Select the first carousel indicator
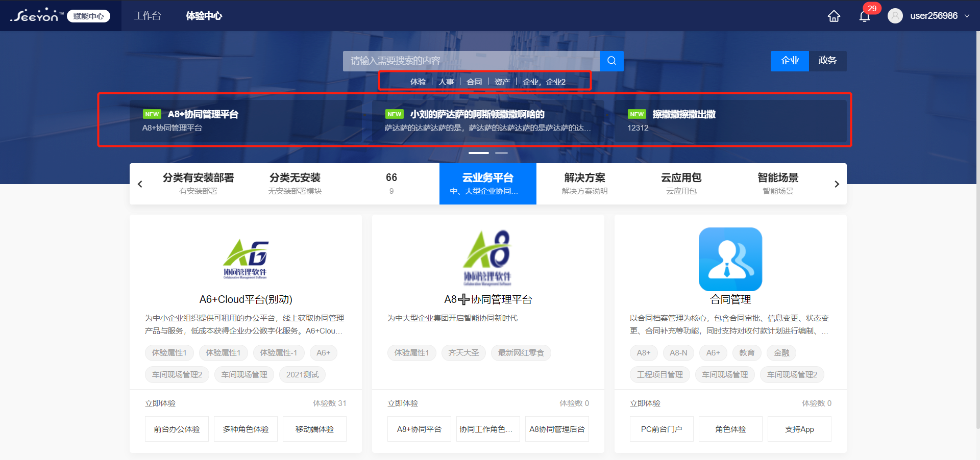 (x=478, y=152)
